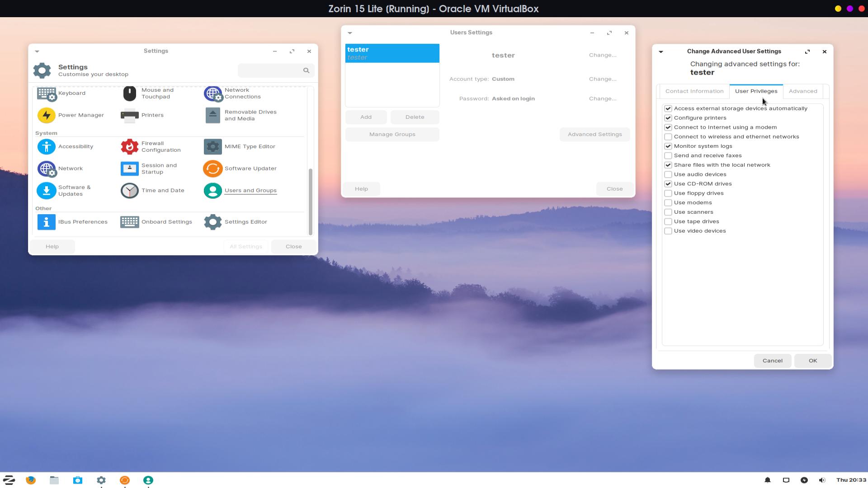The width and height of the screenshot is (868, 488).
Task: Expand the Settings window menu arrow
Action: pos(37,52)
